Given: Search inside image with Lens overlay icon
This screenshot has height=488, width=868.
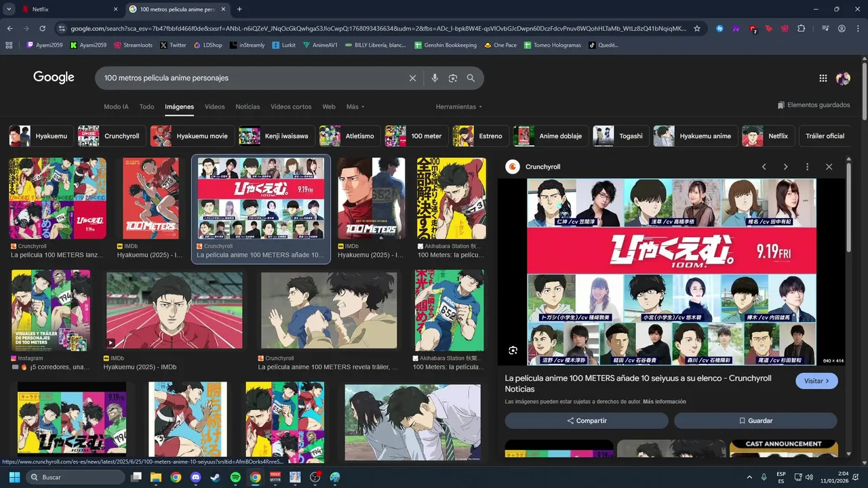Looking at the screenshot, I should tap(513, 350).
